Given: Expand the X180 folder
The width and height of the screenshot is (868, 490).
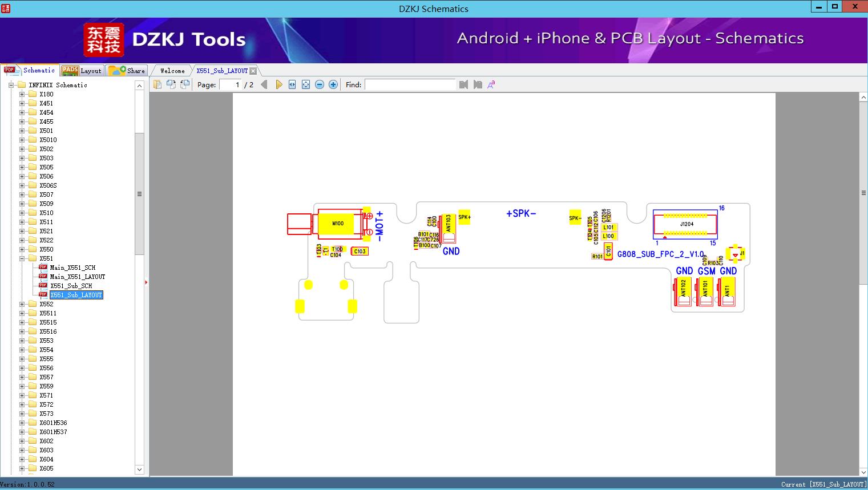Looking at the screenshot, I should click(x=22, y=94).
